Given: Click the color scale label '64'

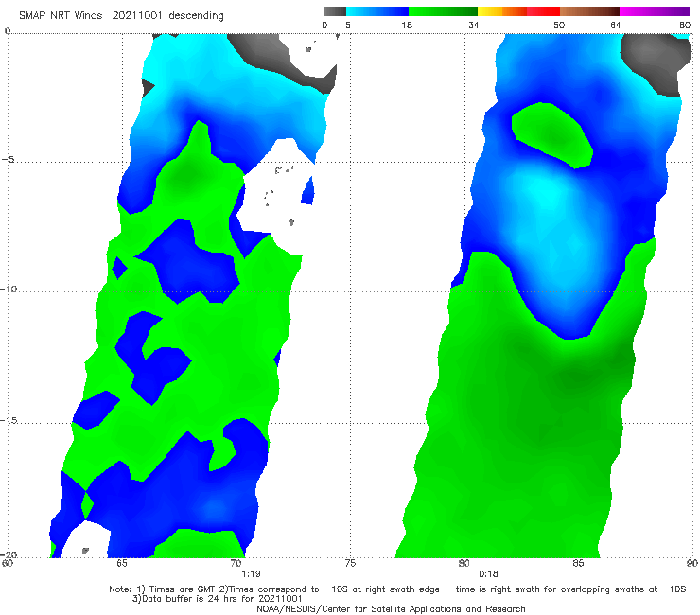Looking at the screenshot, I should tap(616, 26).
